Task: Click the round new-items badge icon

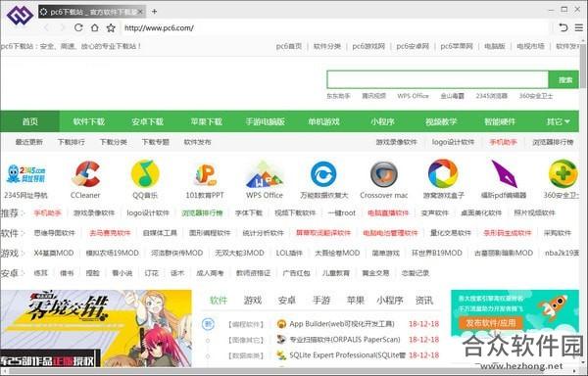Action: 208,323
